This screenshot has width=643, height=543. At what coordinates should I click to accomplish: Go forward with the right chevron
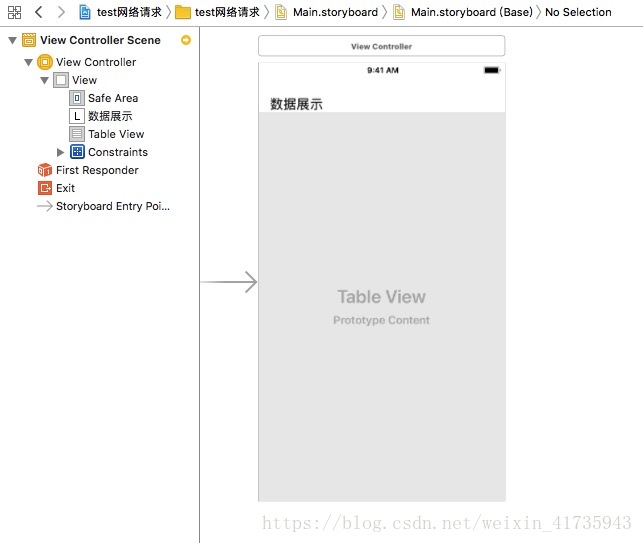(61, 12)
